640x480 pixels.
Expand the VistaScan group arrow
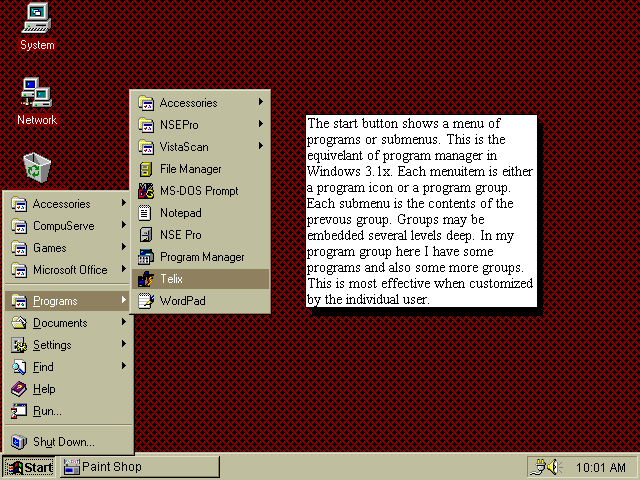tap(261, 146)
